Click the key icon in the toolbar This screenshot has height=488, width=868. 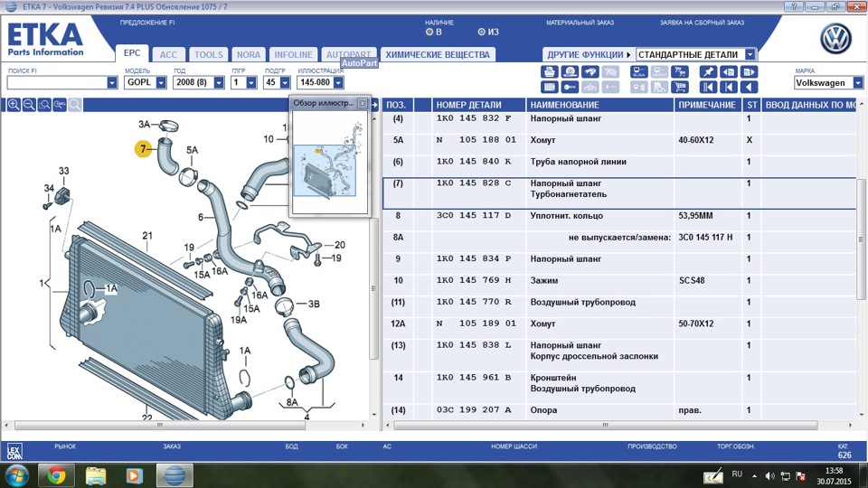570,88
